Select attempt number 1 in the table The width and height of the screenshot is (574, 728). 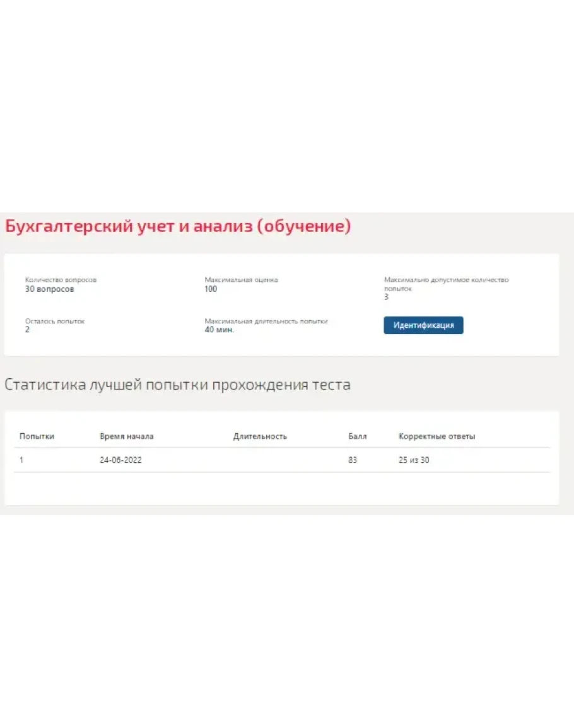(21, 460)
